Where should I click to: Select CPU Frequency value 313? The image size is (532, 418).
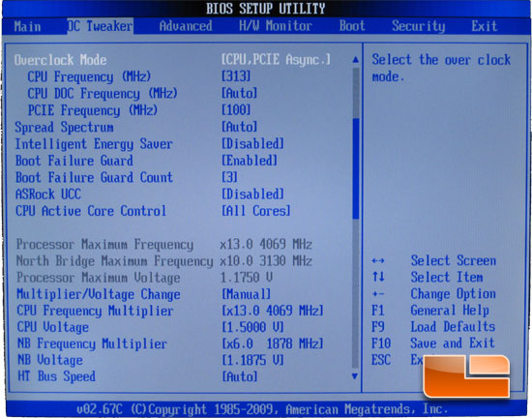pyautogui.click(x=236, y=76)
